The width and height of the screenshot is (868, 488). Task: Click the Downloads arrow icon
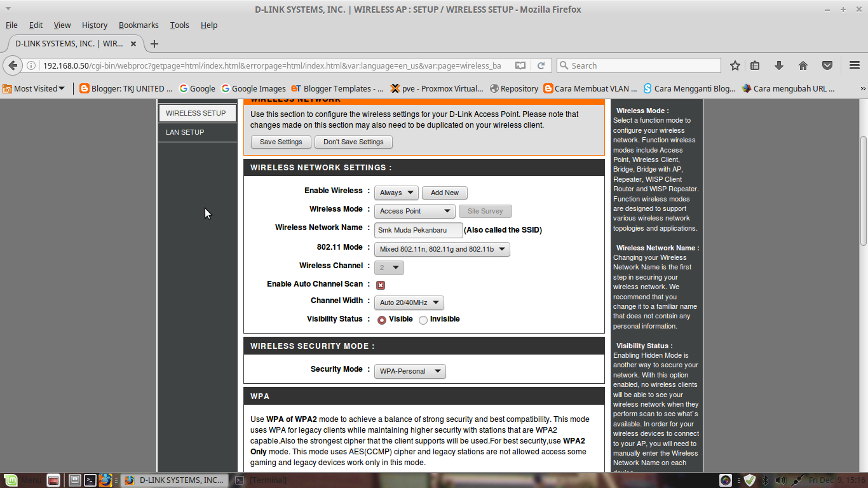pos(778,65)
